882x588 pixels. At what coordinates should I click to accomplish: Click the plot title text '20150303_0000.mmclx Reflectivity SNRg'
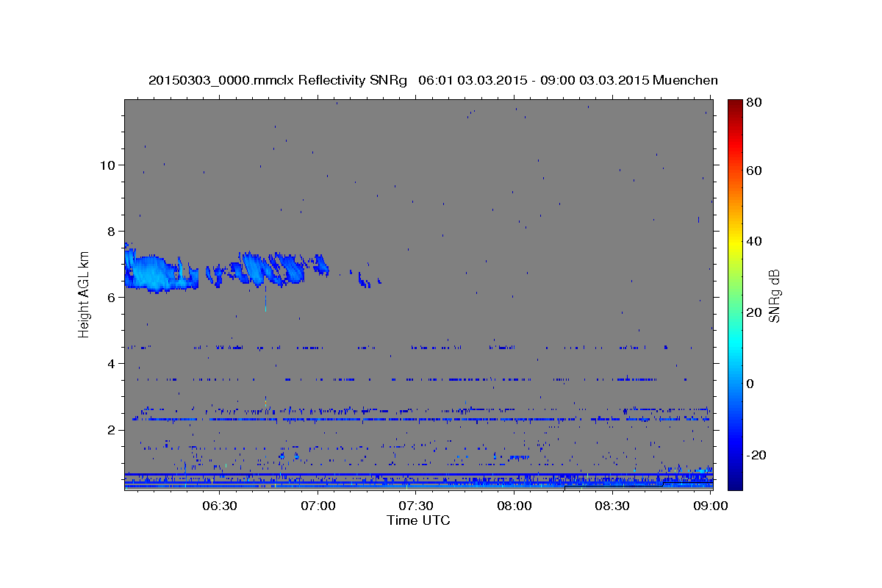click(x=277, y=80)
